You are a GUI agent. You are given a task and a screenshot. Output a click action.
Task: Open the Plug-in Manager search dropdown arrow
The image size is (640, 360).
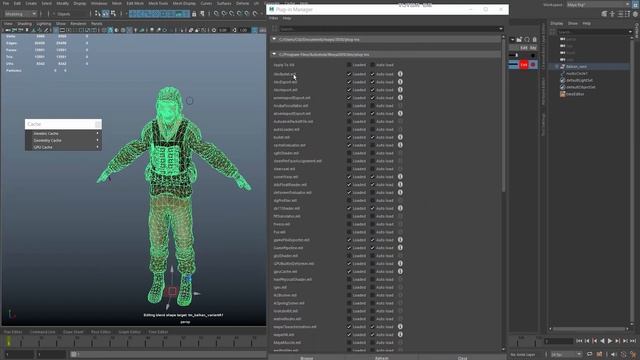(x=501, y=29)
